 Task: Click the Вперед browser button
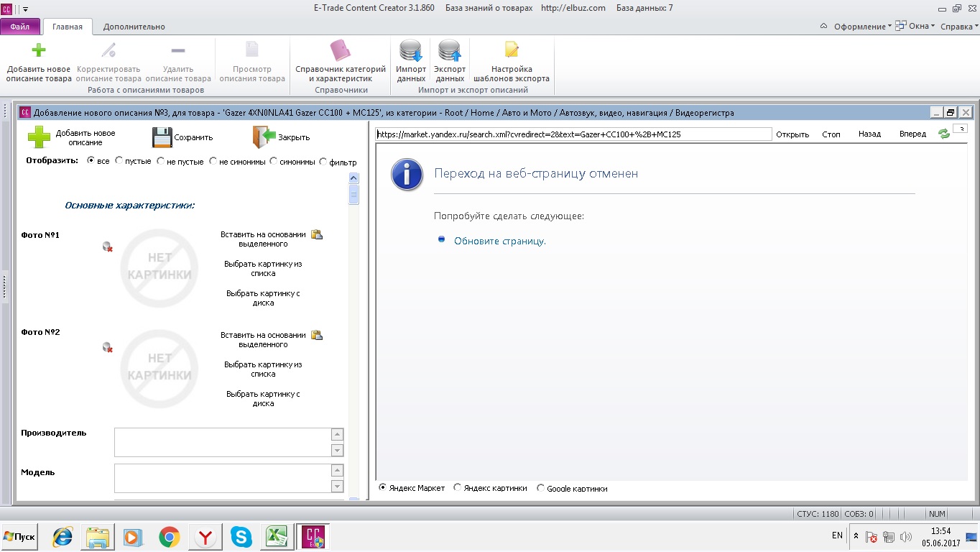(912, 134)
